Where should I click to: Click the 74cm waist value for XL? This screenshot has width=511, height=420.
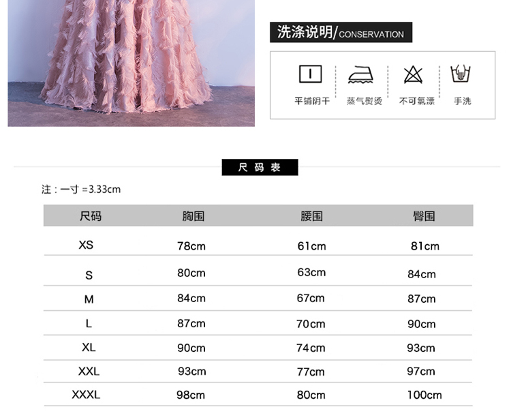point(311,348)
